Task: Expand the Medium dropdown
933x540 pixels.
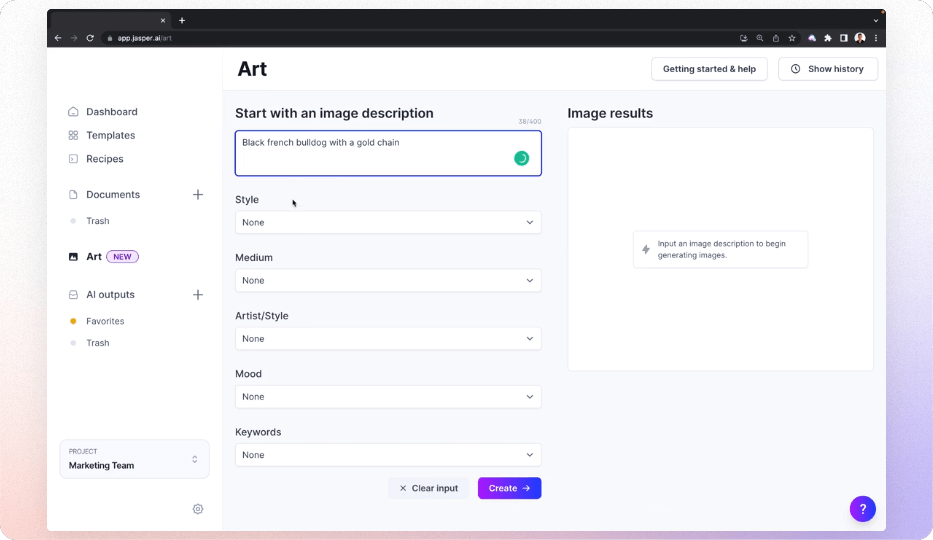Action: point(388,281)
